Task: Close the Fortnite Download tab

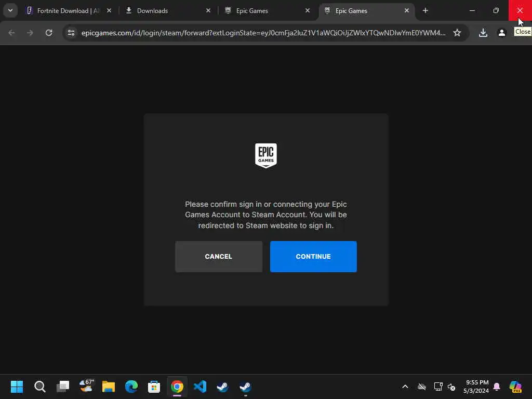Action: click(109, 10)
